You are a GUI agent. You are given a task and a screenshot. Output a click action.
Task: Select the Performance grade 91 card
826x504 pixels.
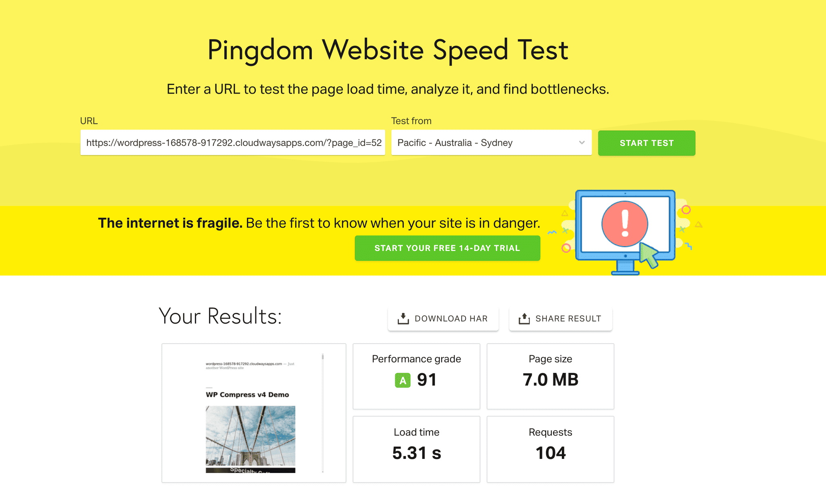click(416, 376)
